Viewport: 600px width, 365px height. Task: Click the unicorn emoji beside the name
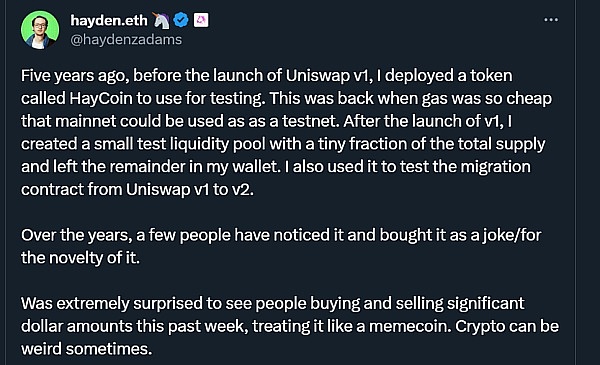pos(161,20)
